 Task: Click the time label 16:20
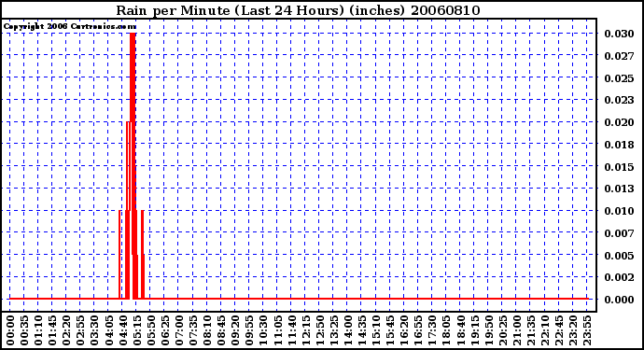point(404,330)
